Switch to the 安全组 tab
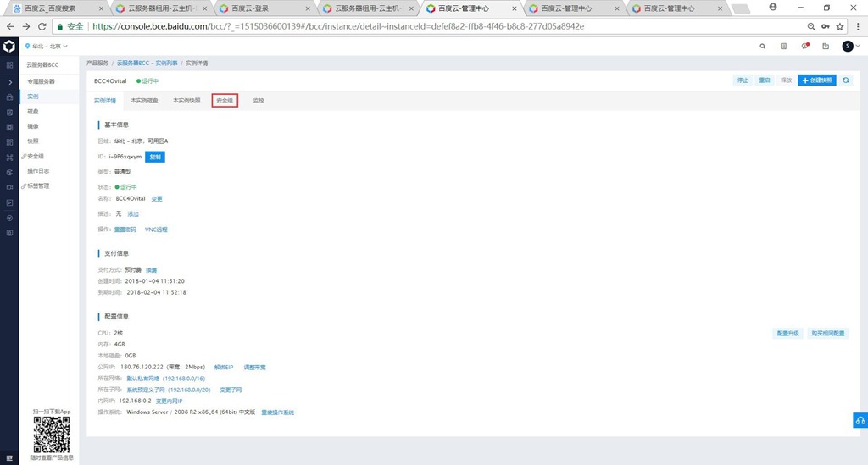Viewport: 868px width, 465px height. tap(225, 100)
